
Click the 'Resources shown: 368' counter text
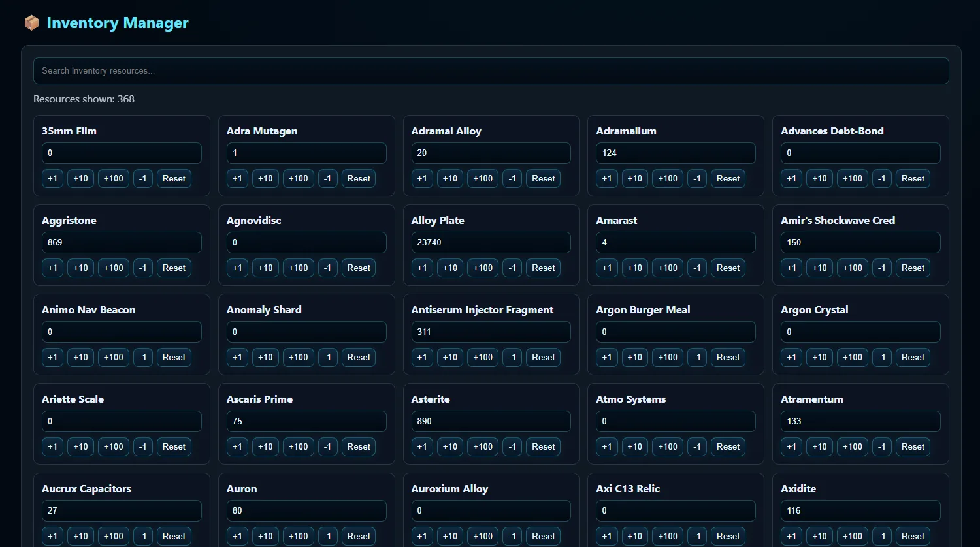click(84, 99)
